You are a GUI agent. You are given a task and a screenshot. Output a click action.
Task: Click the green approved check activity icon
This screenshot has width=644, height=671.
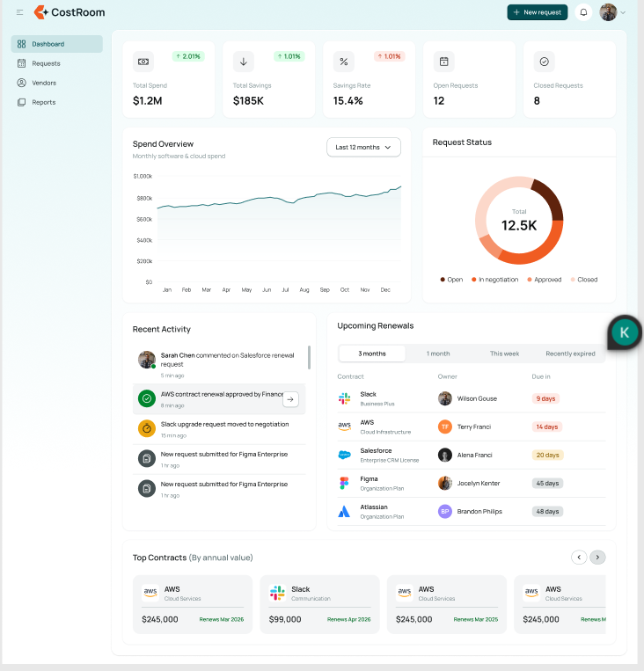tap(147, 399)
